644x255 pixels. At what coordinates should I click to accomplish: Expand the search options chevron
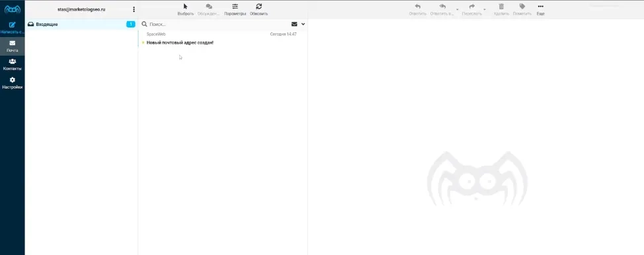pos(303,25)
